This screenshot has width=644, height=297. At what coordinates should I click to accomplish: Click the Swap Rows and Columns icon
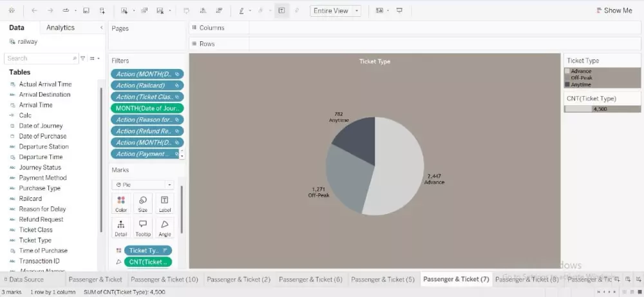tap(187, 11)
